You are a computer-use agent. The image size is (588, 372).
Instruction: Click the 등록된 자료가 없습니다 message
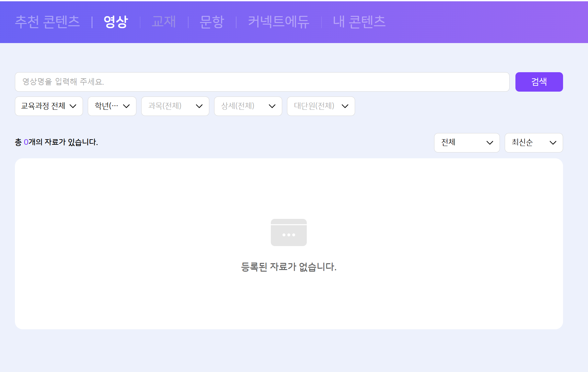[x=289, y=267]
